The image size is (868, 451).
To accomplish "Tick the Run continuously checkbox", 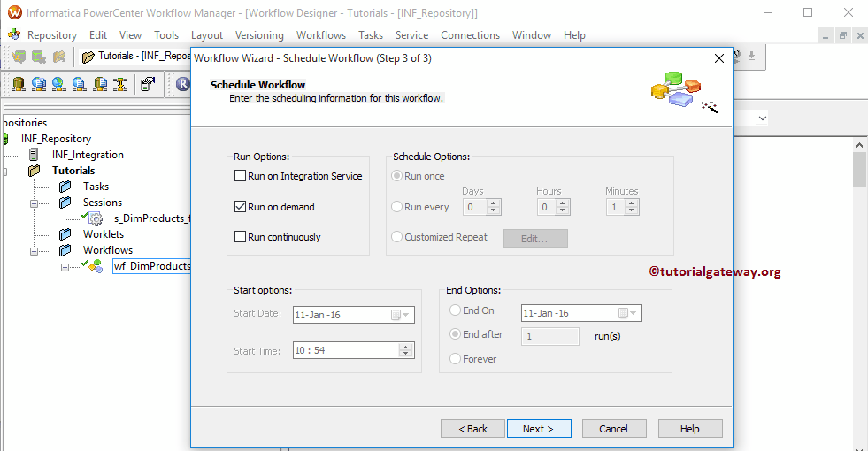I will (x=241, y=237).
